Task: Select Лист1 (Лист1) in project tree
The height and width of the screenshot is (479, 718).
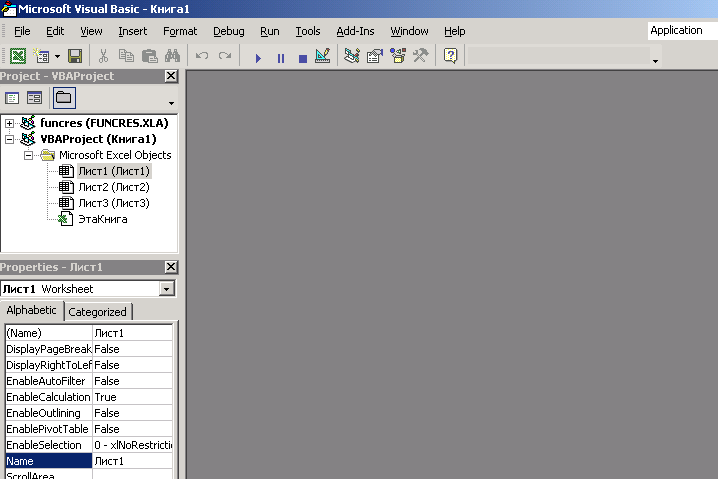Action: pyautogui.click(x=114, y=171)
